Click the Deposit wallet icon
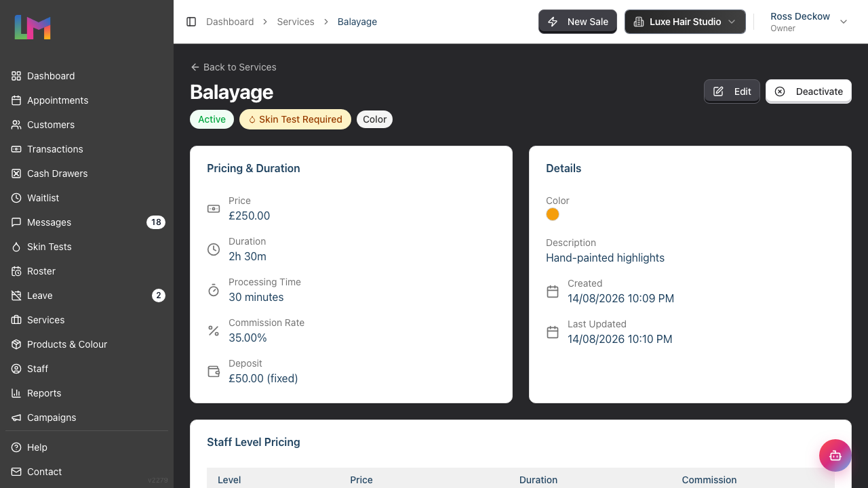Image resolution: width=868 pixels, height=488 pixels. (214, 371)
